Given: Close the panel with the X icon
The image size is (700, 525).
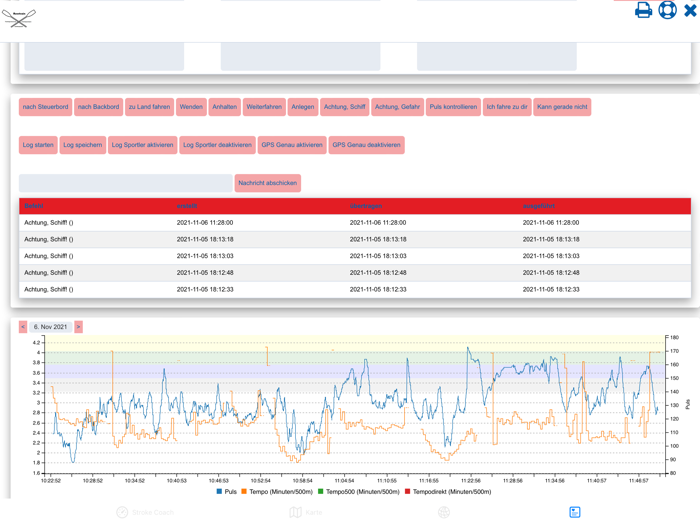Looking at the screenshot, I should click(x=690, y=10).
